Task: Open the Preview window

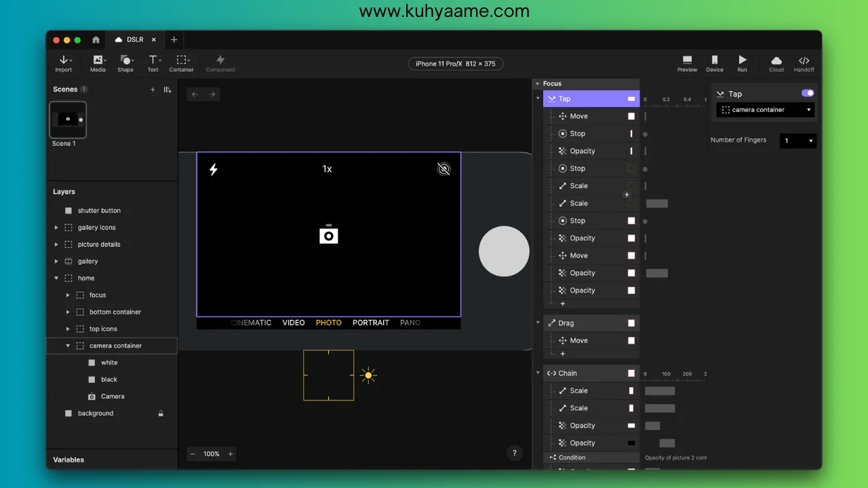Action: click(687, 64)
